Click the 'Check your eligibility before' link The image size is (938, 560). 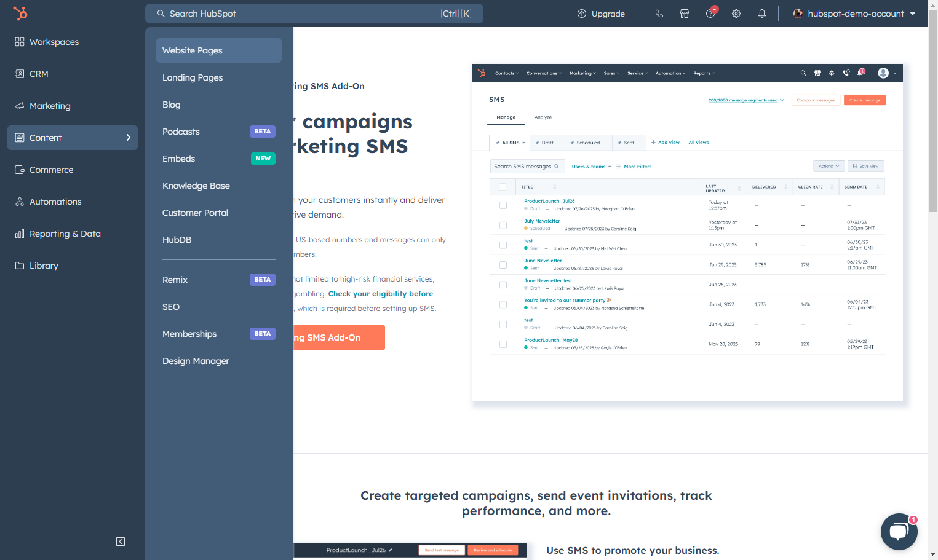380,294
